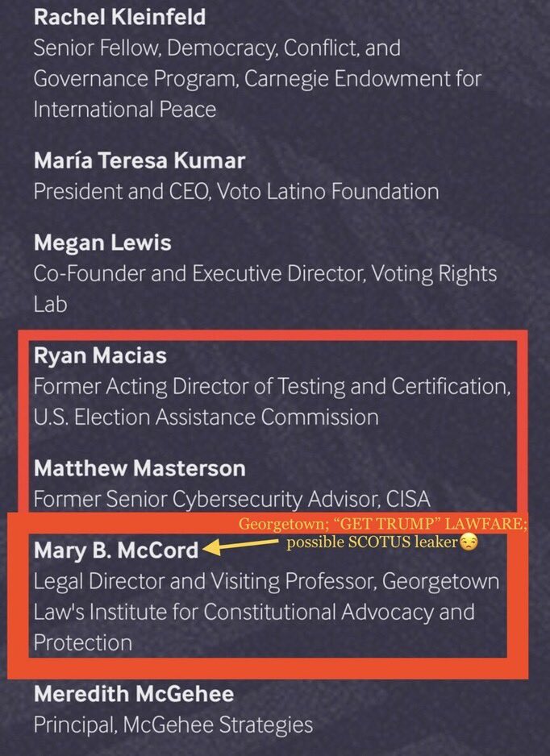Click the Matthew Masterson name heading
The width and height of the screenshot is (550, 756).
coord(140,468)
